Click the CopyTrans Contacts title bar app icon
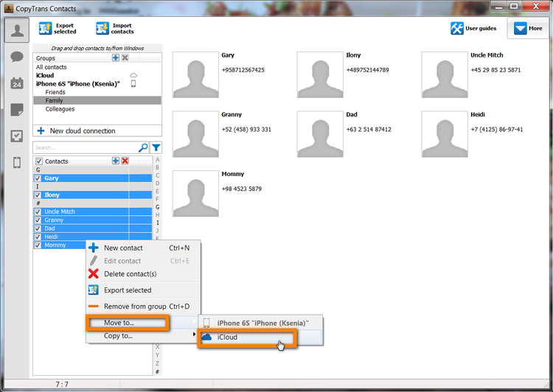Image resolution: width=553 pixels, height=392 pixels. (9, 8)
